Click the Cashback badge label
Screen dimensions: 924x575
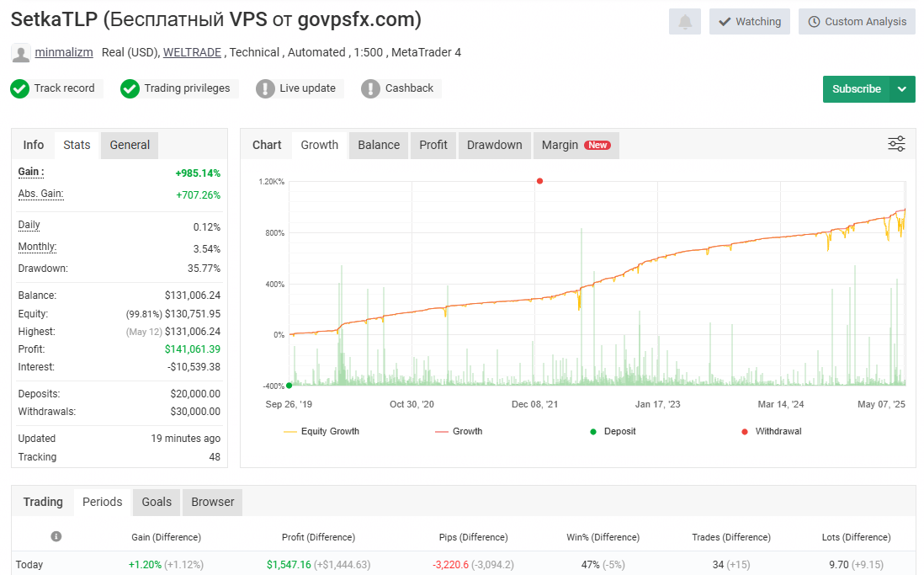coord(409,88)
